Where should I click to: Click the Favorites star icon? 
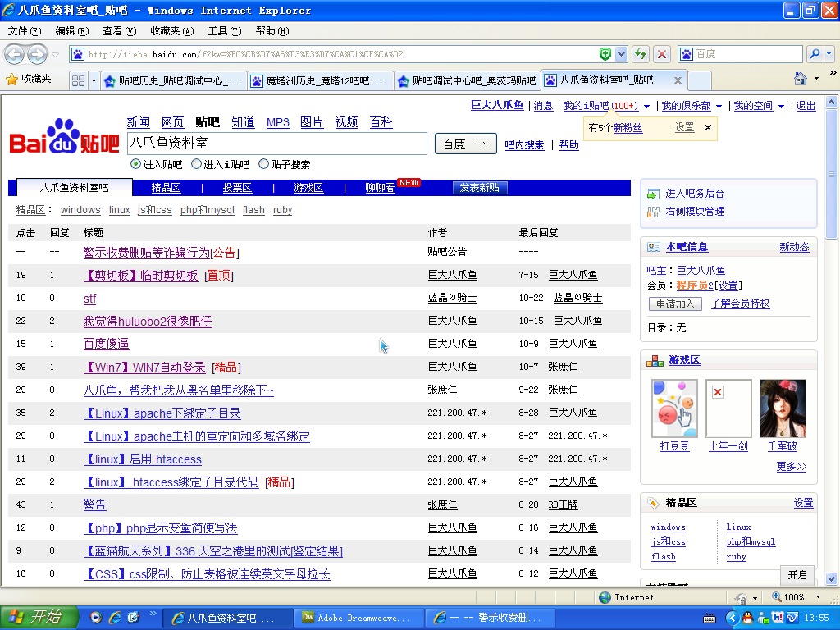point(11,80)
